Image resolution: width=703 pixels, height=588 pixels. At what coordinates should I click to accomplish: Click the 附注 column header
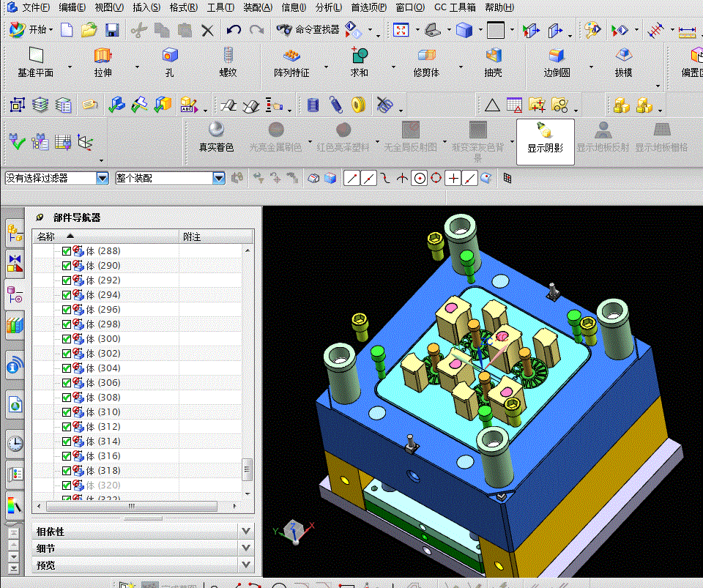[x=217, y=237]
